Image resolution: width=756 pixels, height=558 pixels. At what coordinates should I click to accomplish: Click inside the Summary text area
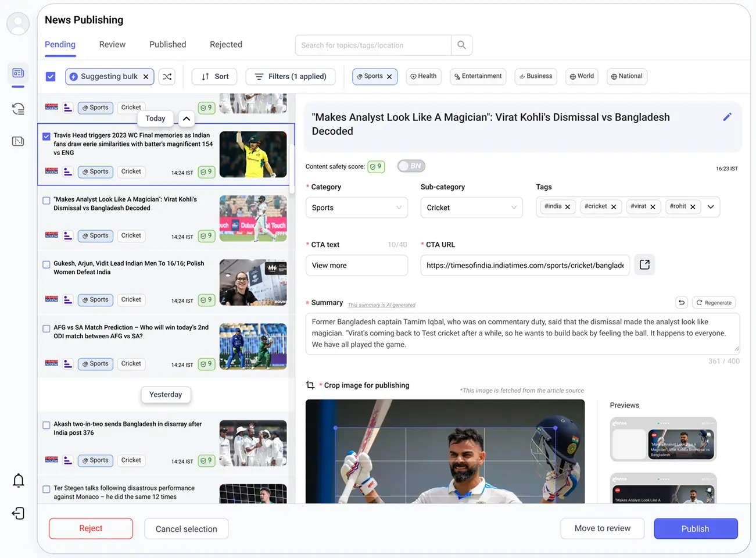tap(522, 333)
